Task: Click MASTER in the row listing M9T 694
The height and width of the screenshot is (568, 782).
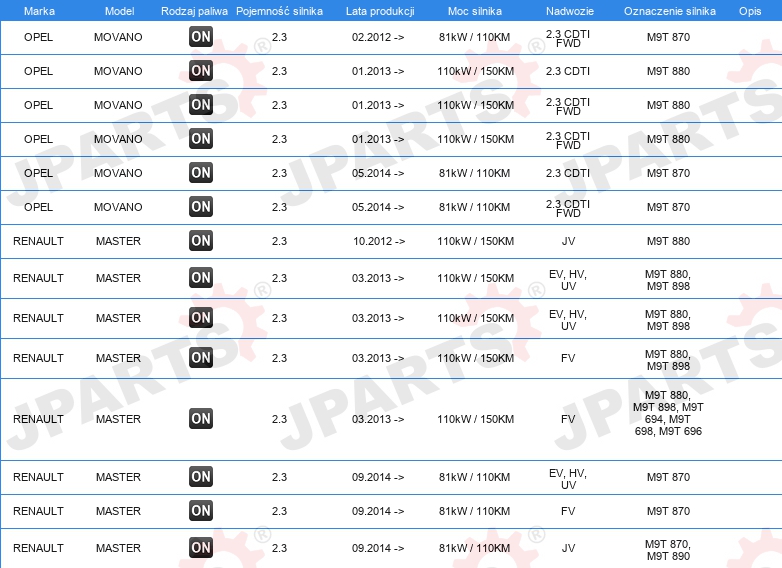Action: click(x=118, y=419)
